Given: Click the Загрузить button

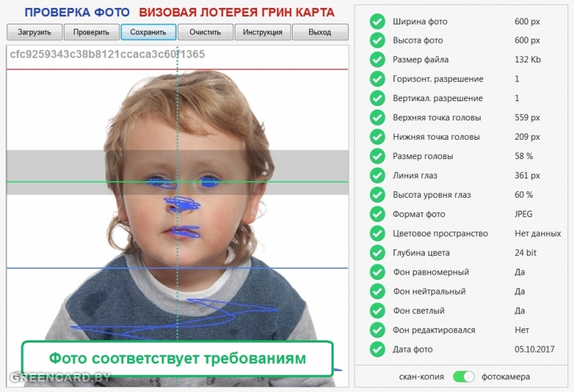Looking at the screenshot, I should pos(34,32).
